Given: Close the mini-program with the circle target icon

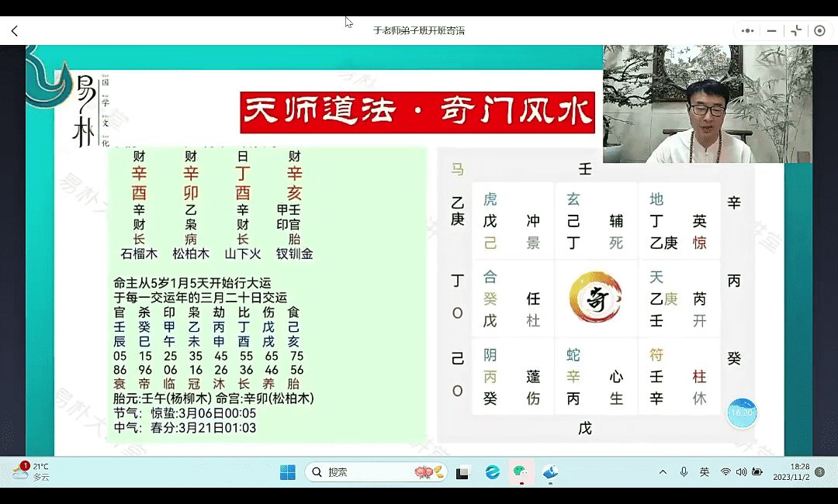Looking at the screenshot, I should (819, 31).
